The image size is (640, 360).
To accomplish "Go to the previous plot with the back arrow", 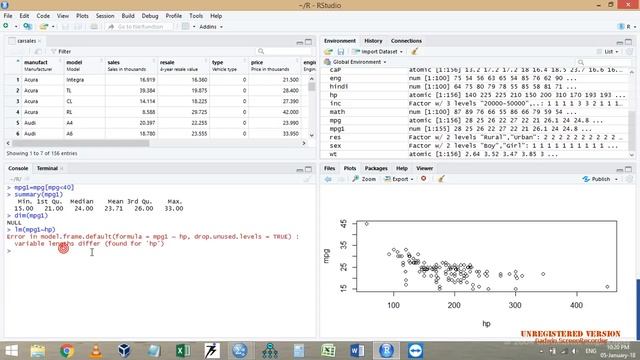I will [329, 179].
